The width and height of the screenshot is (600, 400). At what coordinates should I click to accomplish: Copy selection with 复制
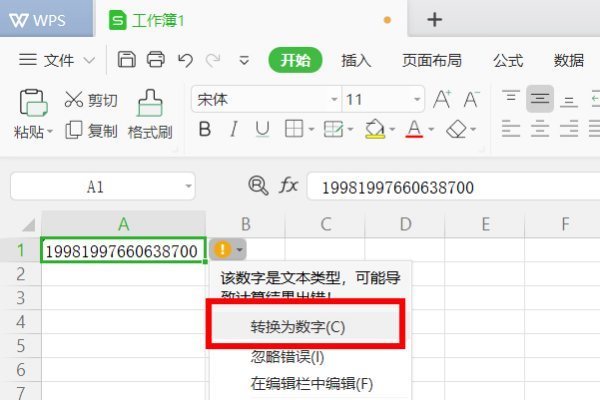click(91, 131)
